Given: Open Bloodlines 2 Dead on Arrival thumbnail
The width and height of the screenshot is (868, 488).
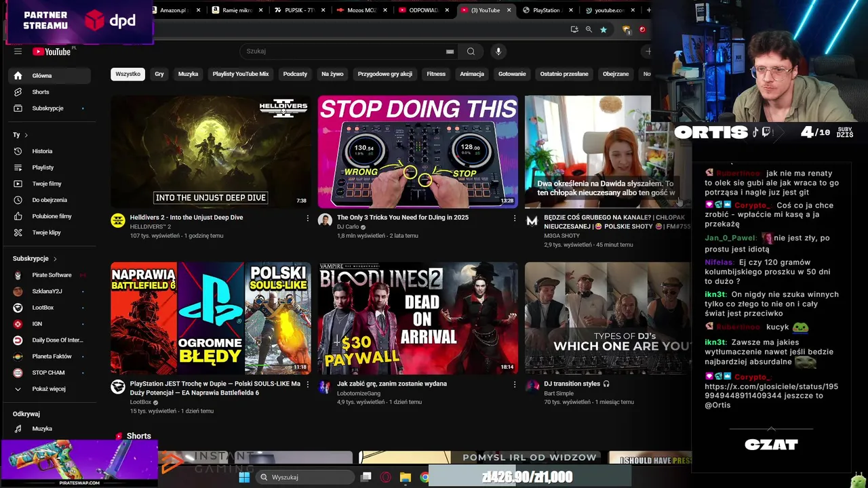Looking at the screenshot, I should coord(418,318).
